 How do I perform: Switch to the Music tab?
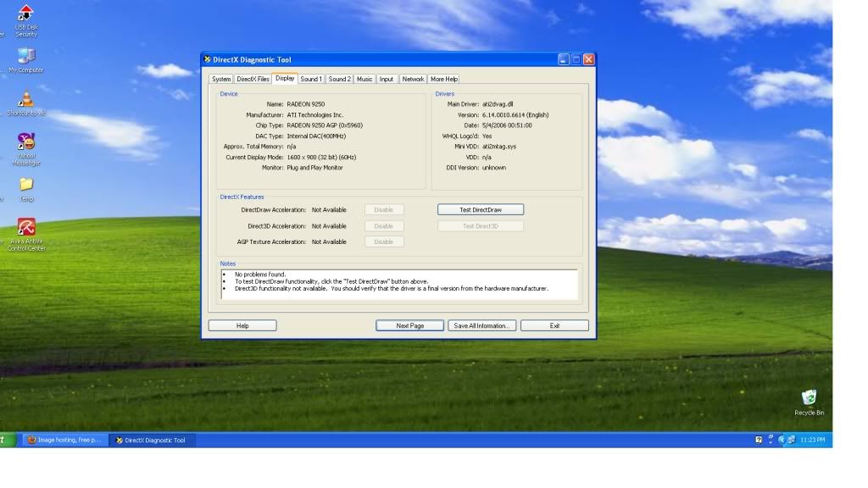[364, 79]
